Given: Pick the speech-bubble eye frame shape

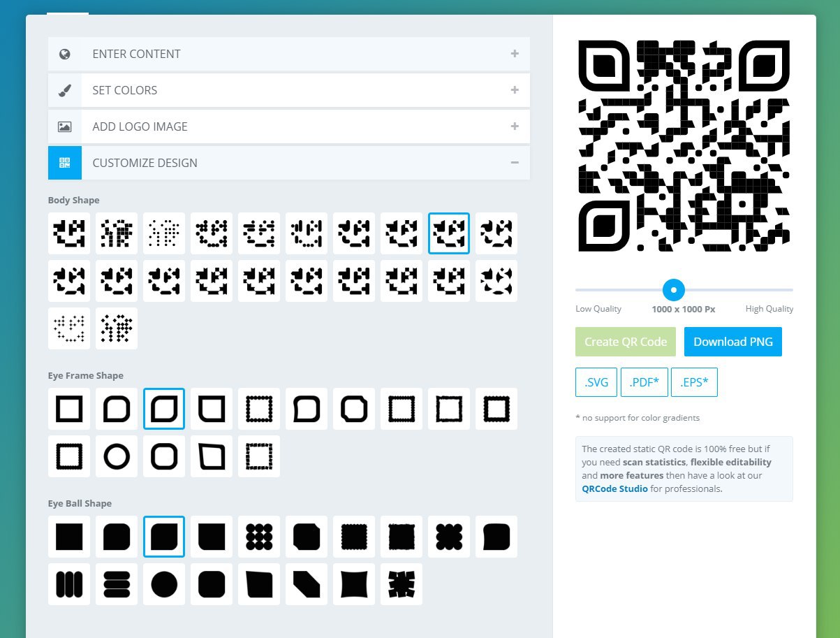Looking at the screenshot, I should [x=307, y=409].
